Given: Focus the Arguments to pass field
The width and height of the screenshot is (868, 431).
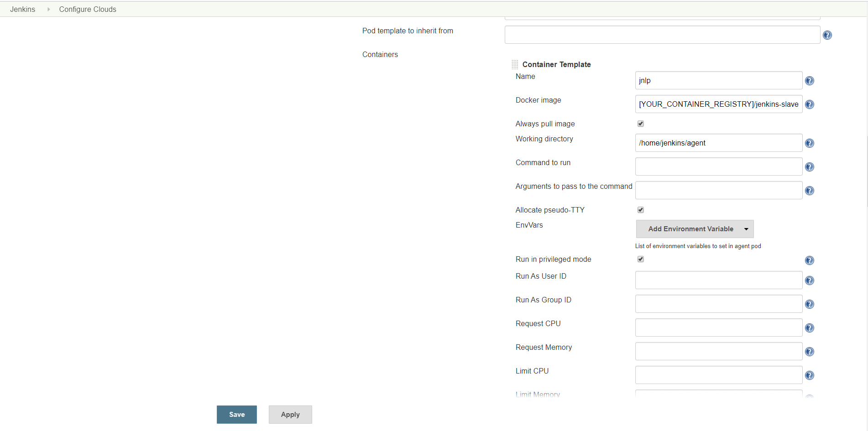Looking at the screenshot, I should [x=719, y=190].
